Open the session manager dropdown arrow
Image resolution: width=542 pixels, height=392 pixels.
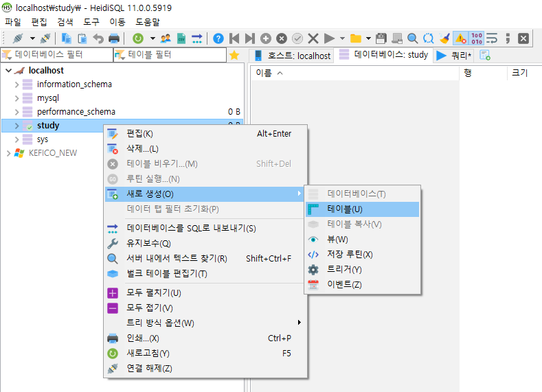32,38
